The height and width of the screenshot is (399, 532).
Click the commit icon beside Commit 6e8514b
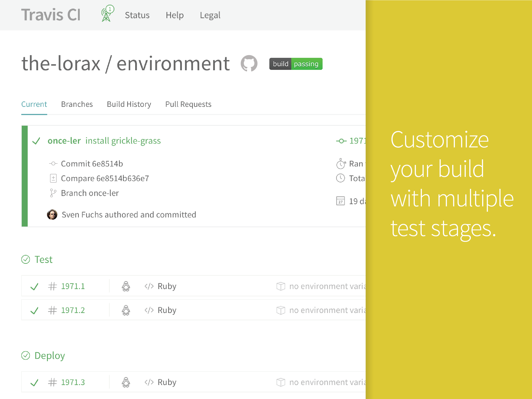click(x=53, y=164)
